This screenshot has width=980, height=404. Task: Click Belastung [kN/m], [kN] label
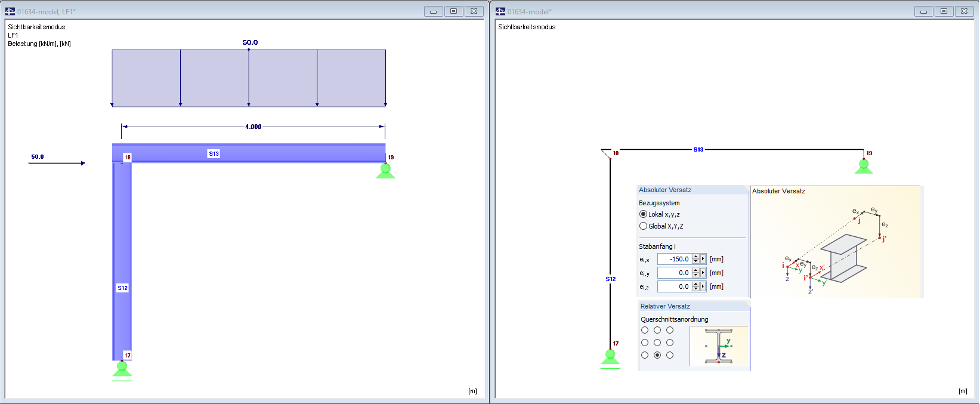(x=39, y=44)
